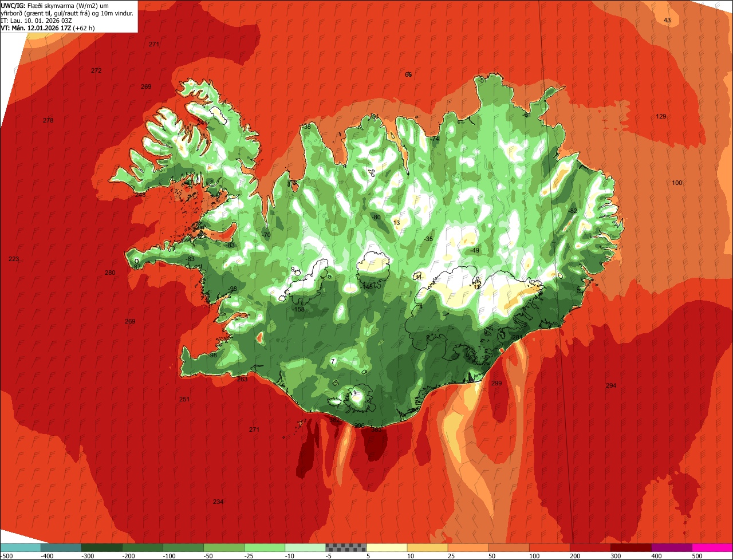Click the map value 280
Image resolution: width=733 pixels, height=560 pixels.
pyautogui.click(x=110, y=273)
